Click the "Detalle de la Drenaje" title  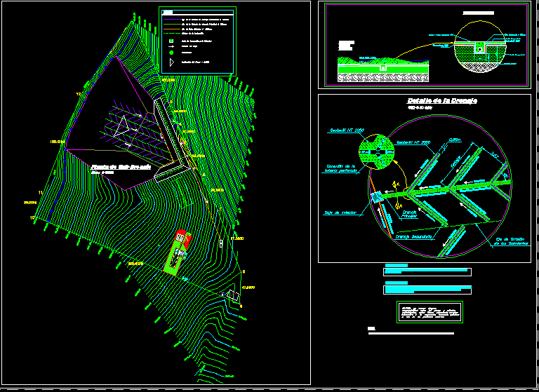tap(441, 101)
